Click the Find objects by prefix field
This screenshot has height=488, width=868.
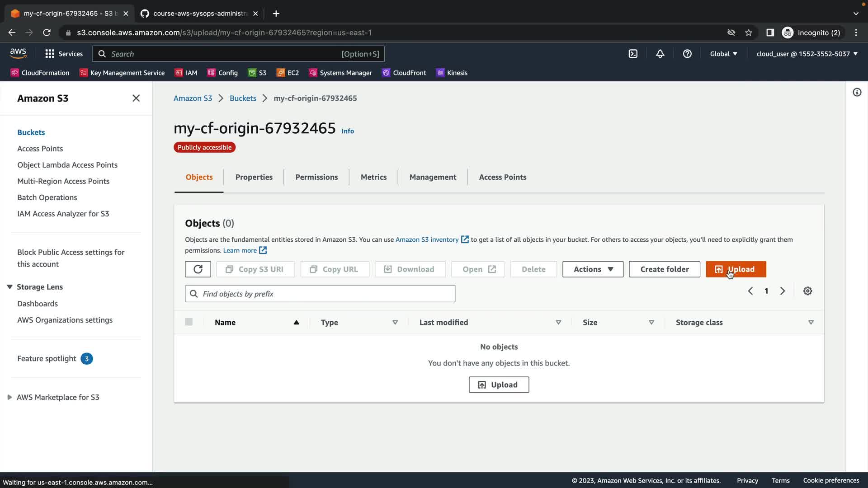[320, 294]
